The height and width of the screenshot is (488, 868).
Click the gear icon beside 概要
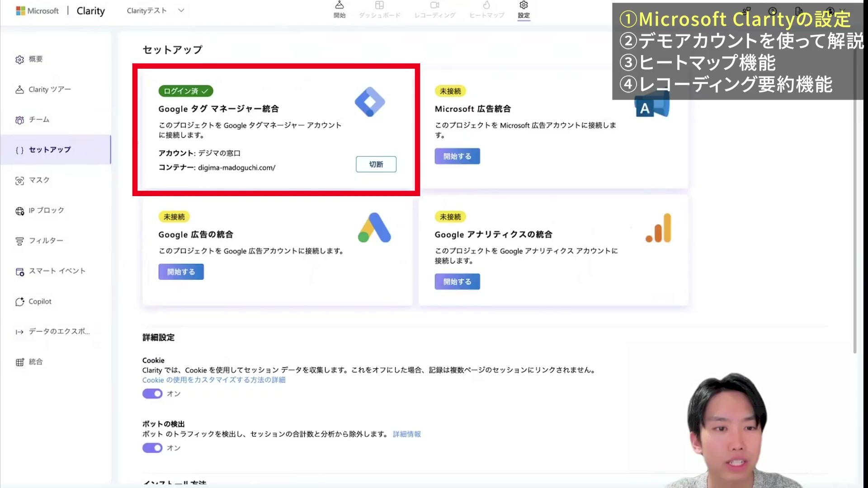tap(19, 60)
